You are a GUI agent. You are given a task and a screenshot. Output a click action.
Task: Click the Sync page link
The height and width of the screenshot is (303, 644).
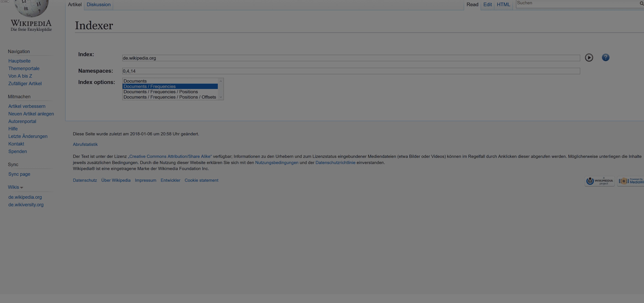[19, 174]
